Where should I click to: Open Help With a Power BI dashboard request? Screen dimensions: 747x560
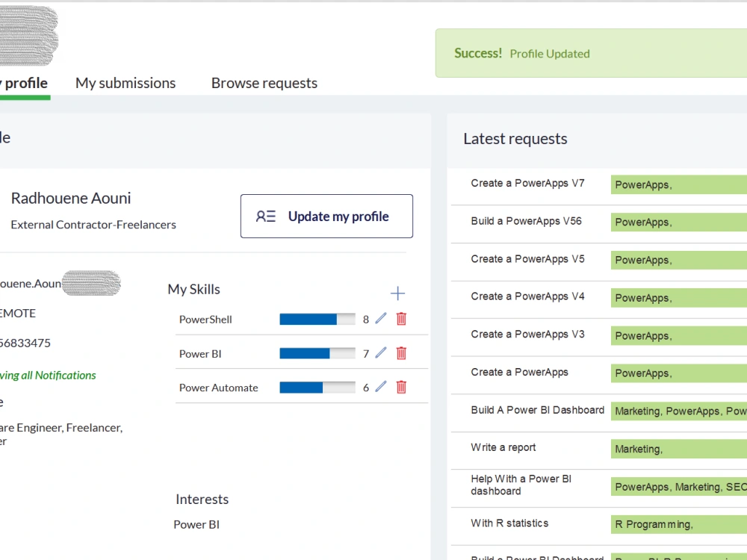[521, 485]
